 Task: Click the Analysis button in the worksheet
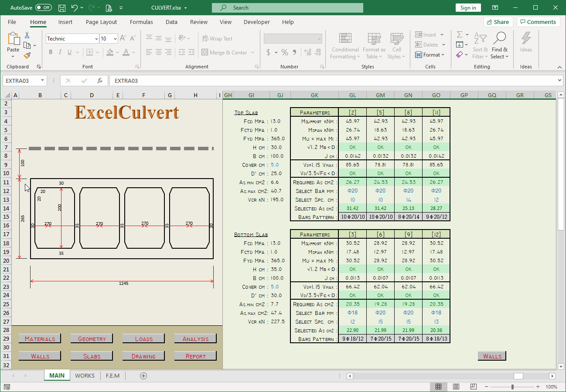(x=195, y=338)
